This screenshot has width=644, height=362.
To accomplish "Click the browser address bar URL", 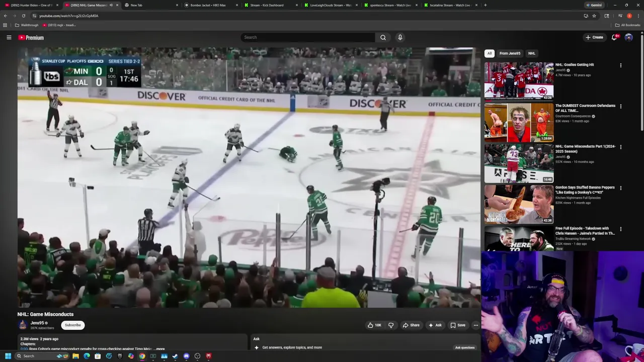I will pos(69,16).
